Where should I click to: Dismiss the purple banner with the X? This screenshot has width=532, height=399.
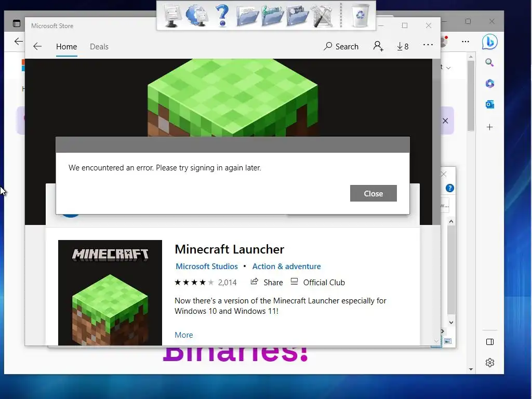click(445, 121)
